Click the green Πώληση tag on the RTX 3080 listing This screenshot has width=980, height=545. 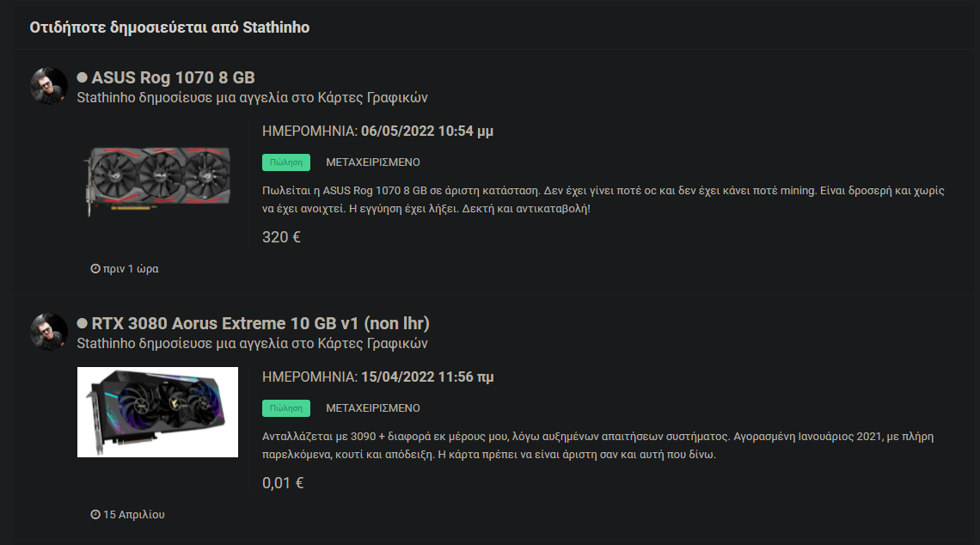click(x=286, y=407)
